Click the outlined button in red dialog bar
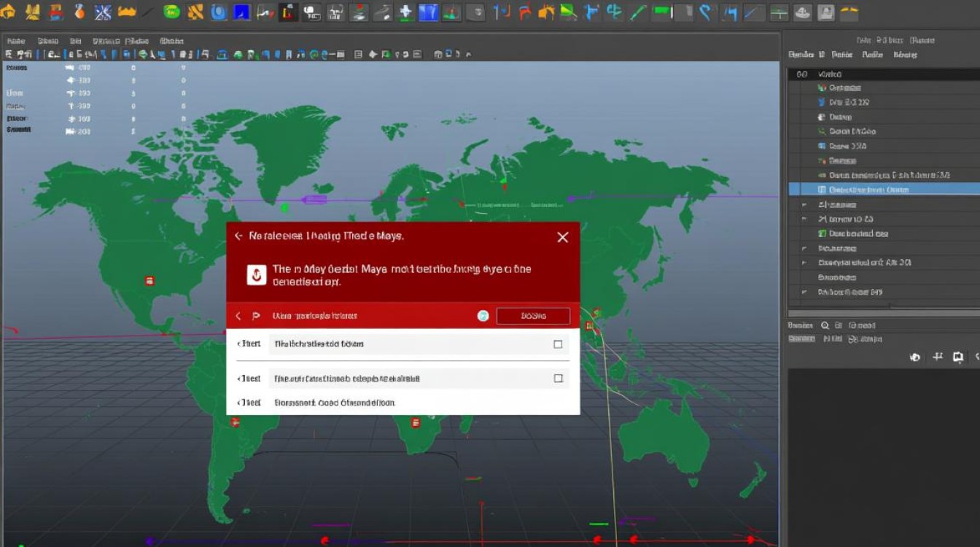This screenshot has height=547, width=980. pyautogui.click(x=533, y=316)
